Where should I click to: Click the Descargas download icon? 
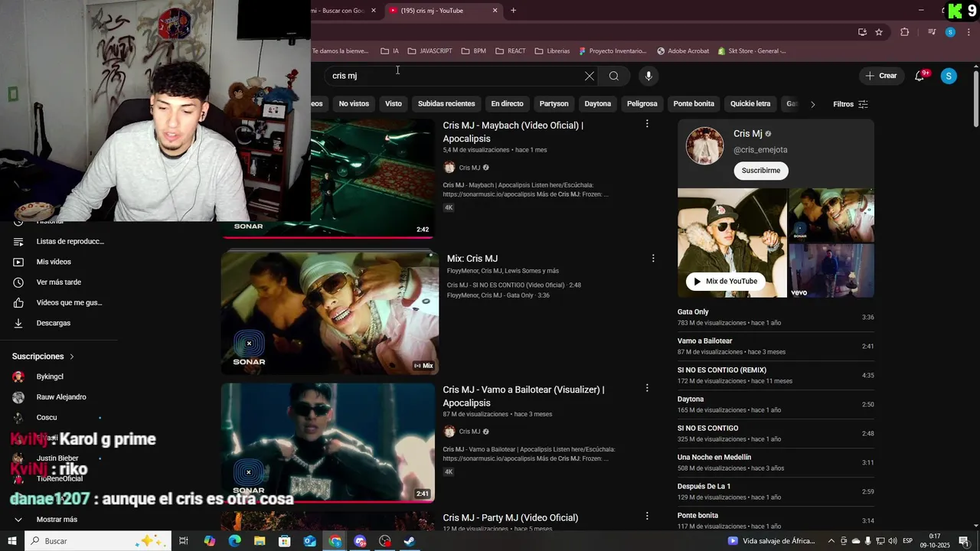[x=18, y=323]
